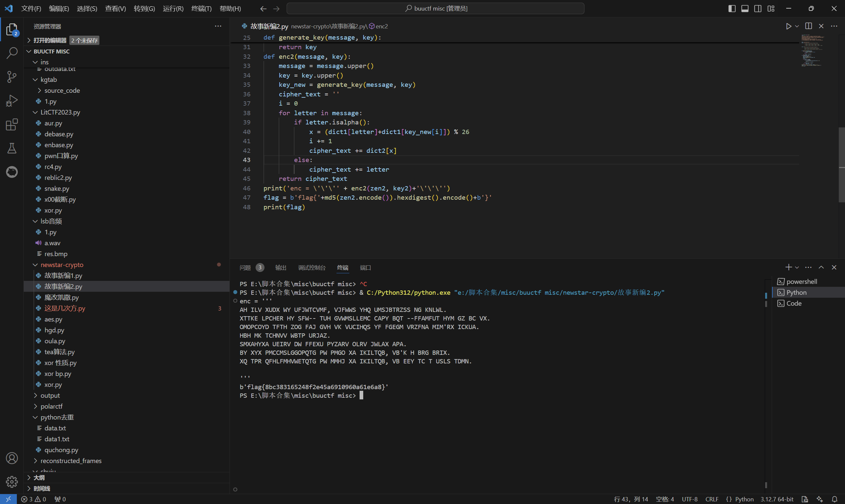Change the UTF-8 file encoding
Image resolution: width=845 pixels, height=504 pixels.
(689, 499)
